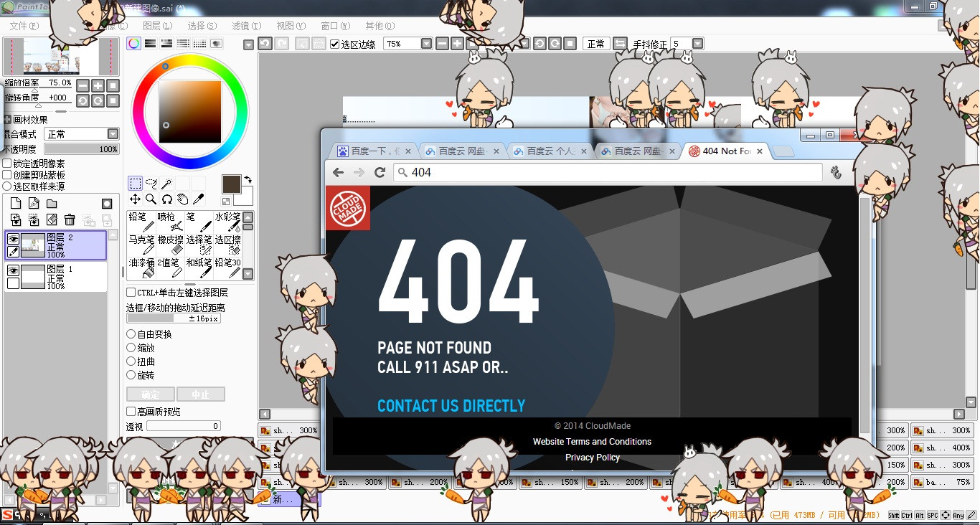
Task: Open Website Terms and Conditions link
Action: click(x=592, y=442)
